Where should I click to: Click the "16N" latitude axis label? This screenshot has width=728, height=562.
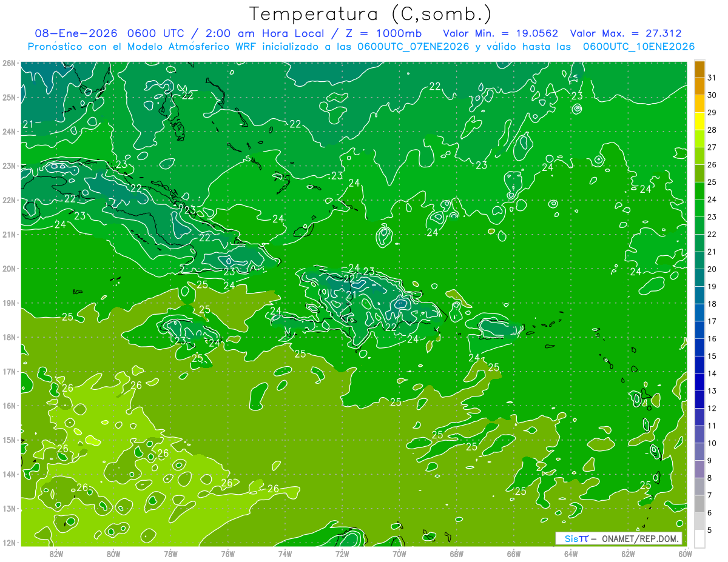click(8, 406)
